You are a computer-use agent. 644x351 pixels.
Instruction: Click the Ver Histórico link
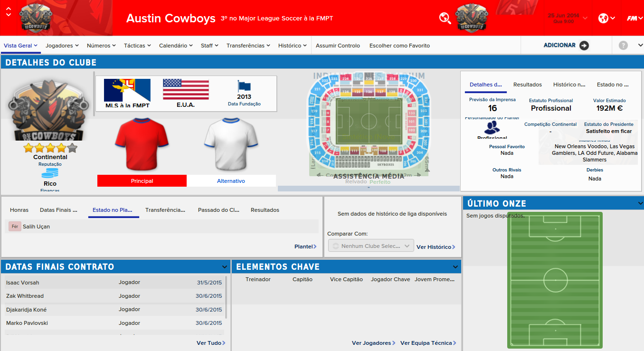(x=436, y=247)
